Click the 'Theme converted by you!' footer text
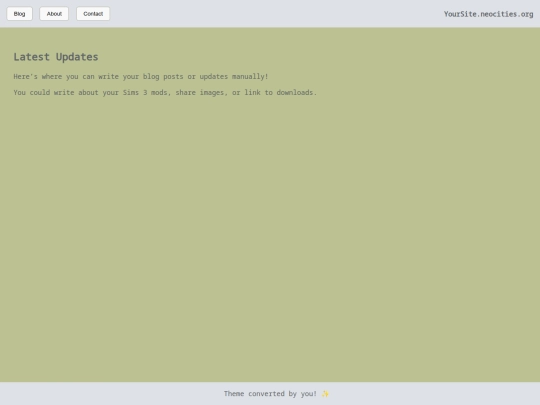Image resolution: width=540 pixels, height=405 pixels. click(270, 394)
